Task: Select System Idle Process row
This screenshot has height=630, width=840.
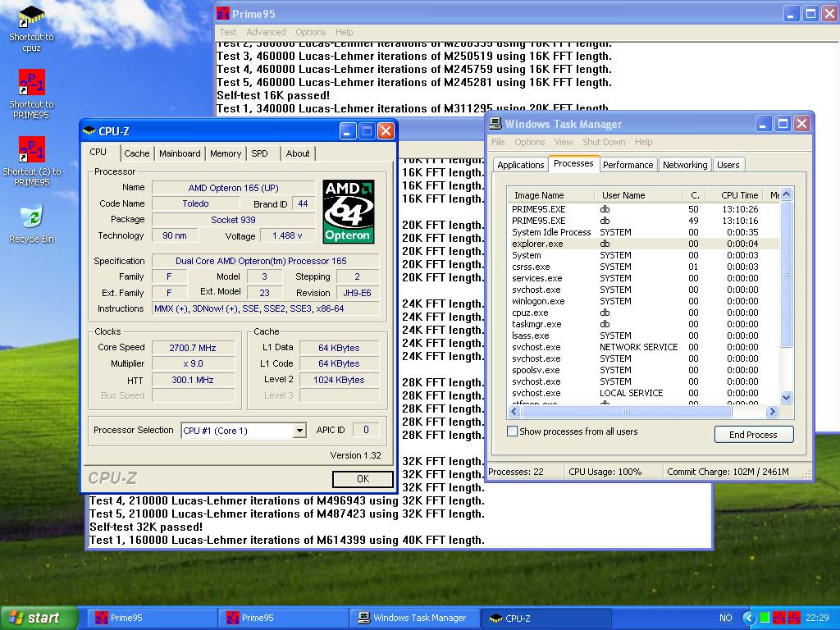Action: click(643, 232)
